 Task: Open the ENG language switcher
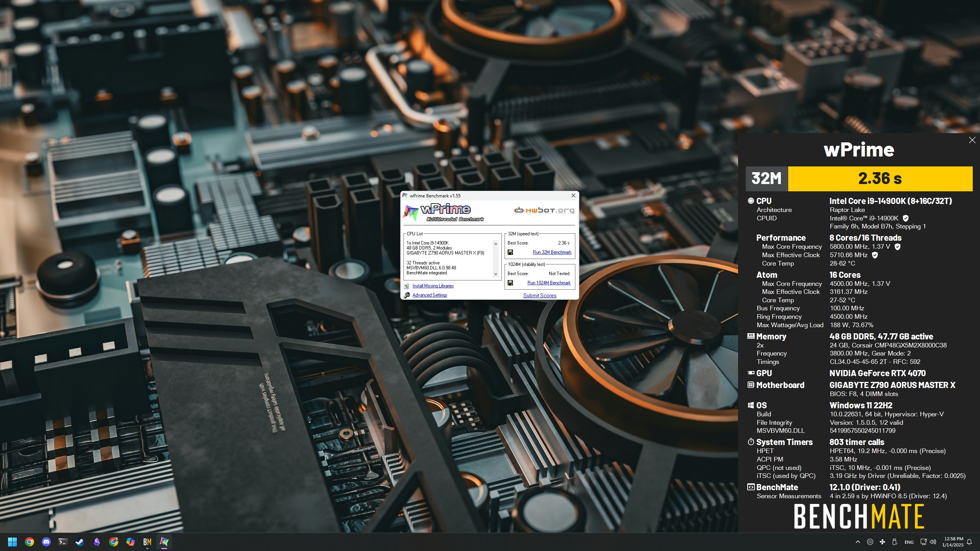coord(909,542)
